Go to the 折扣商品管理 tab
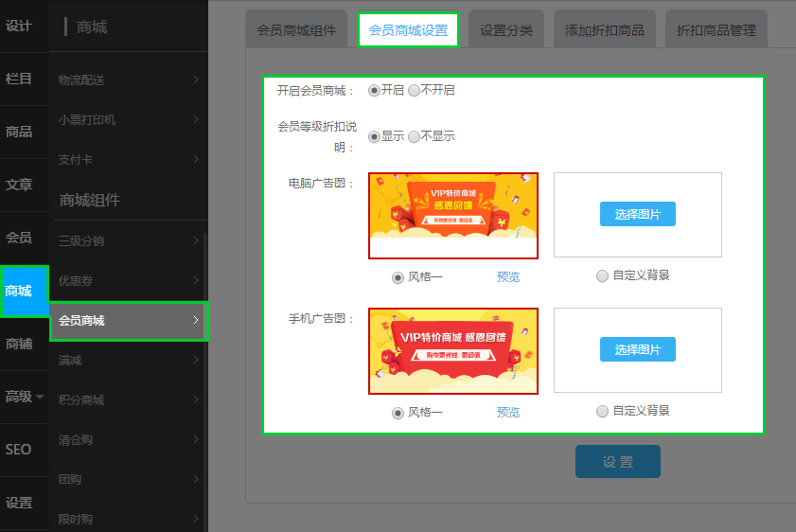Screen dimensions: 796x532 [716, 30]
